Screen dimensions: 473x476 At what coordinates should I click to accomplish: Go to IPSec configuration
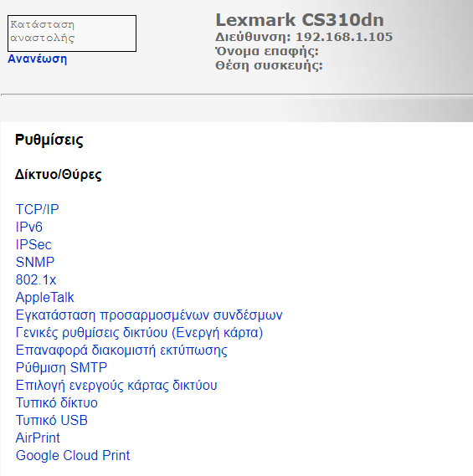(33, 244)
